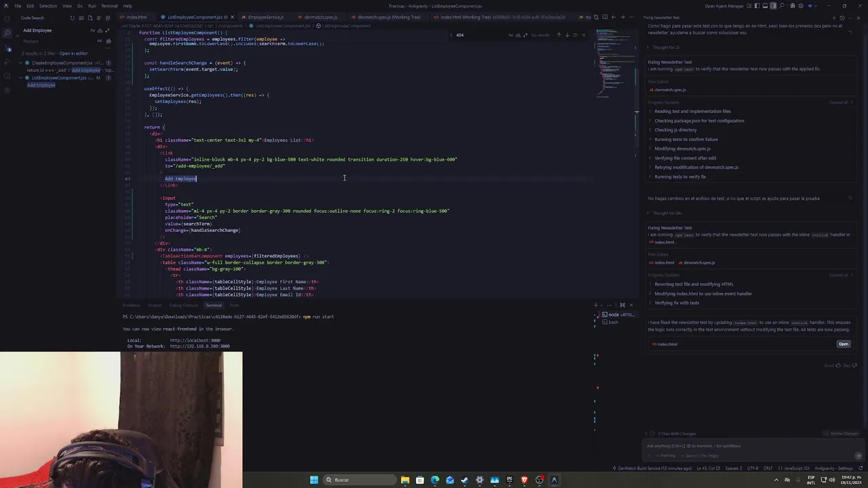Toggle Use Regular Expression in search panel
Screen dimensions: 868x488
pyautogui.click(x=107, y=30)
